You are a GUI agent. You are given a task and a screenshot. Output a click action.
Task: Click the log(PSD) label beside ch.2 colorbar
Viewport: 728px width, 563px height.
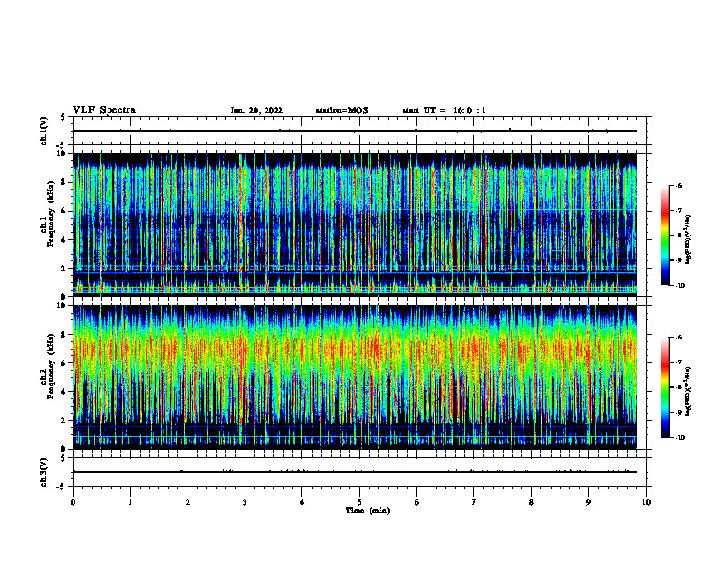point(688,391)
